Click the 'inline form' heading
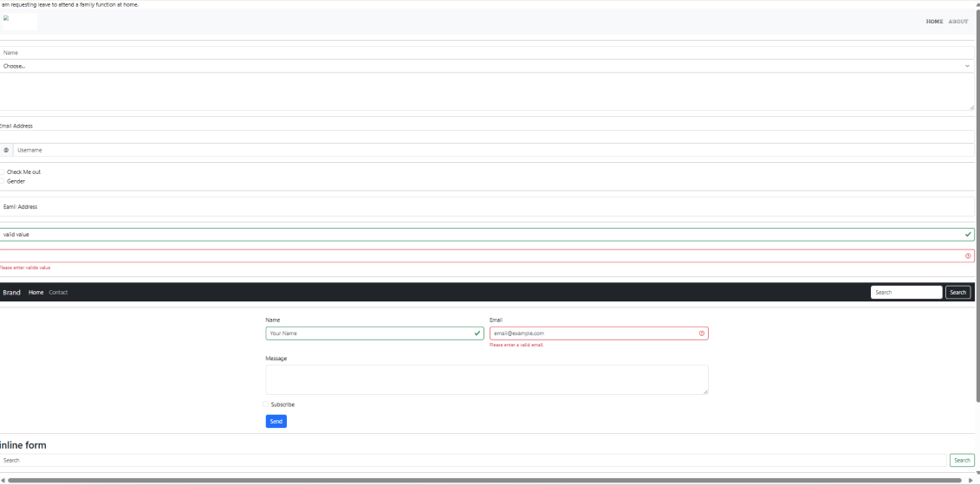The image size is (980, 485). click(x=23, y=445)
